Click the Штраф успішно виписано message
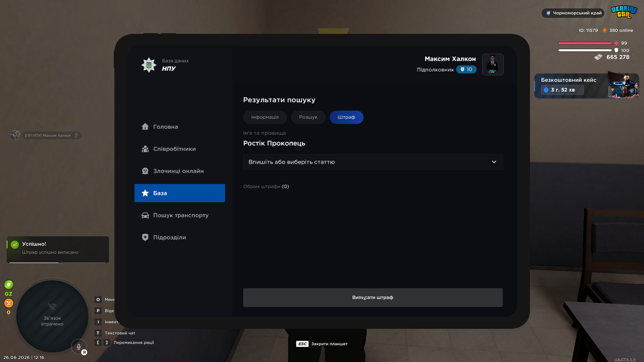Image resolution: width=644 pixels, height=362 pixels. (x=50, y=252)
